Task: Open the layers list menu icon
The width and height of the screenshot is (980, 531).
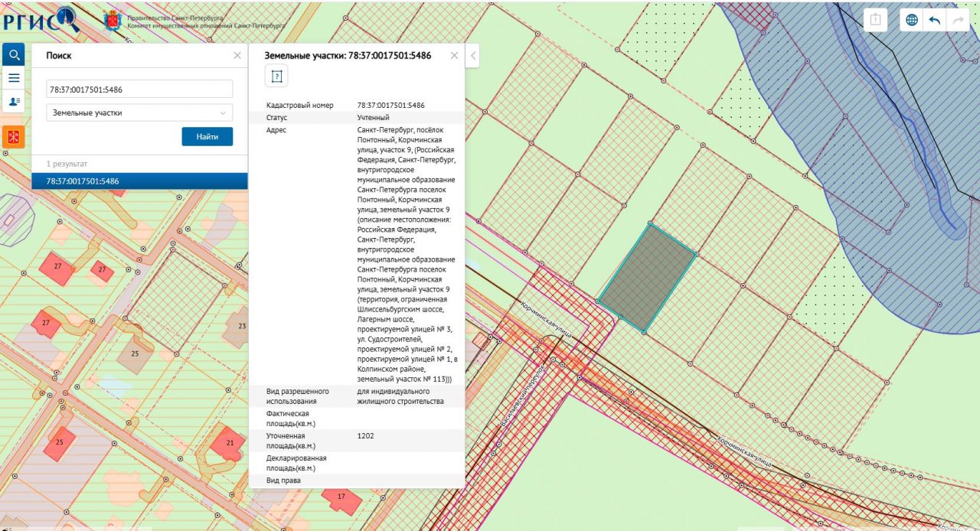Action: coord(14,77)
